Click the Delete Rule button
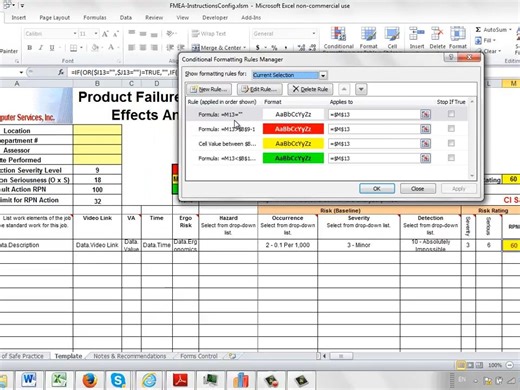520x390 pixels. coord(310,89)
